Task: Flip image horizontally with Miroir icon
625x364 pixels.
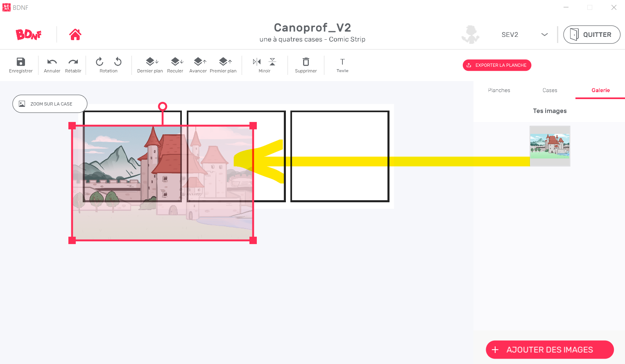Action: (x=257, y=62)
